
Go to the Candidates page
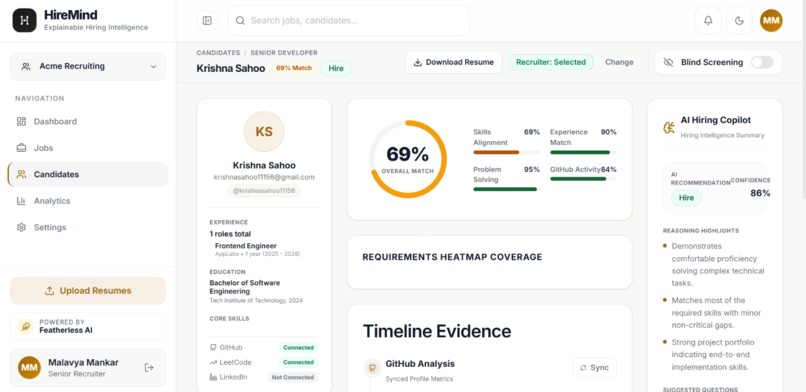(87, 174)
